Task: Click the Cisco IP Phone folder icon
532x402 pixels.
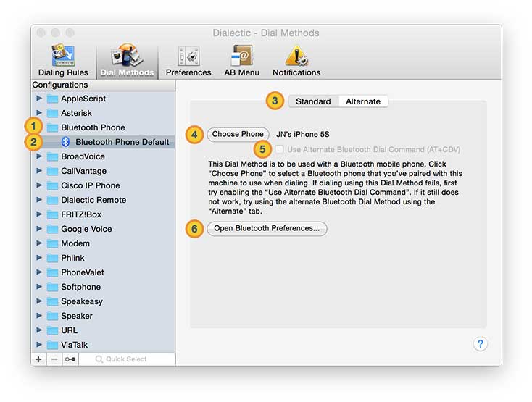Action: (x=52, y=185)
